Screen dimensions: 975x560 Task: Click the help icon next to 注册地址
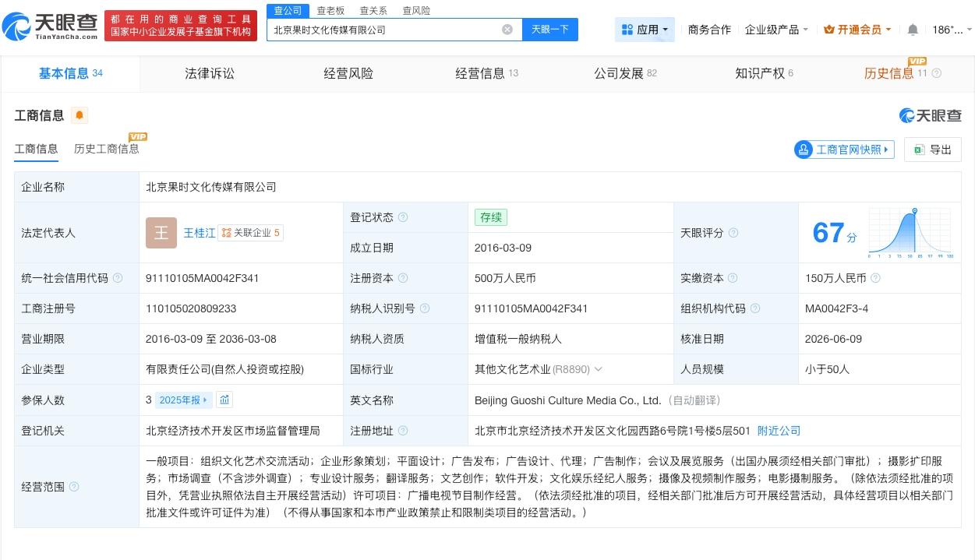coord(403,431)
